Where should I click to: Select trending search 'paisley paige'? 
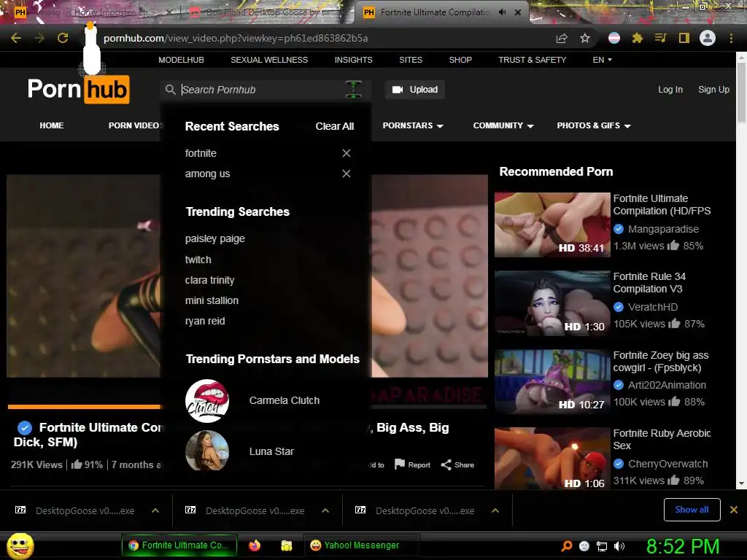coord(215,238)
